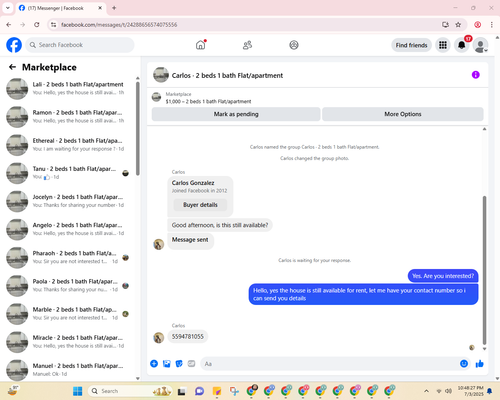Choose a GIF icon in composer
The height and width of the screenshot is (400, 500).
(191, 364)
